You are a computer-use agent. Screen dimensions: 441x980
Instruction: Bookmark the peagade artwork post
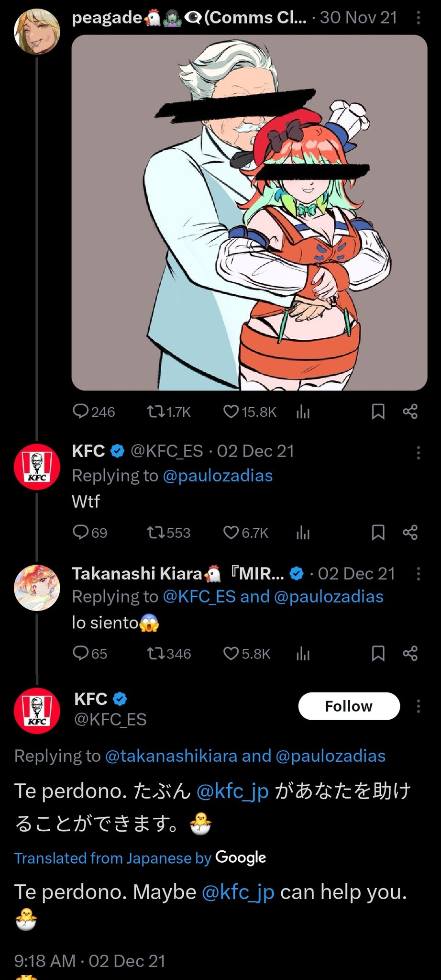tap(378, 412)
